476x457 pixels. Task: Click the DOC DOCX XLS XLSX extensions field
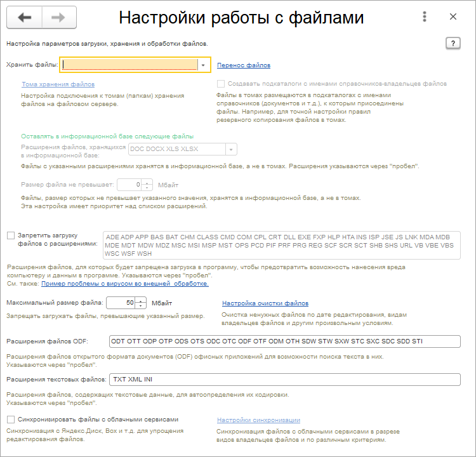pyautogui.click(x=177, y=149)
